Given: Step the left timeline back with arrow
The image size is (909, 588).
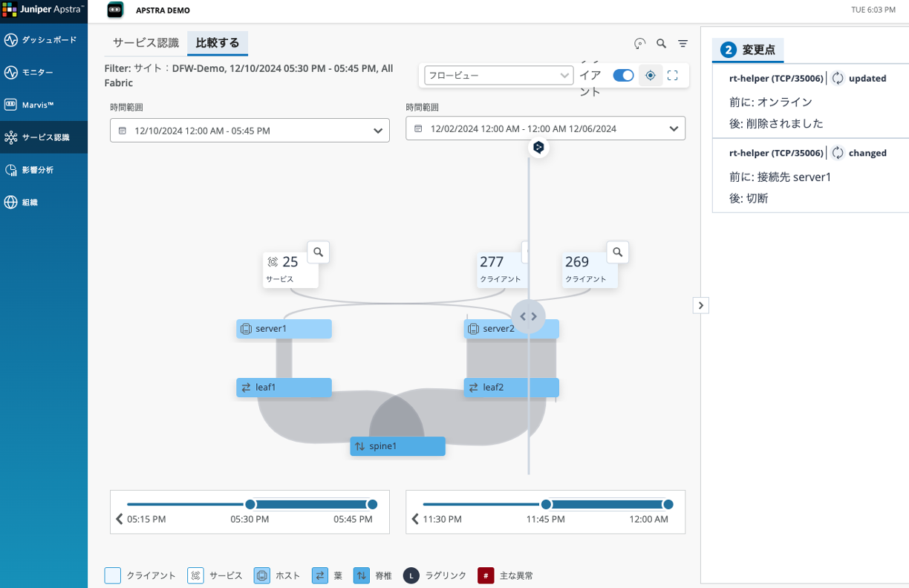Looking at the screenshot, I should tap(119, 520).
